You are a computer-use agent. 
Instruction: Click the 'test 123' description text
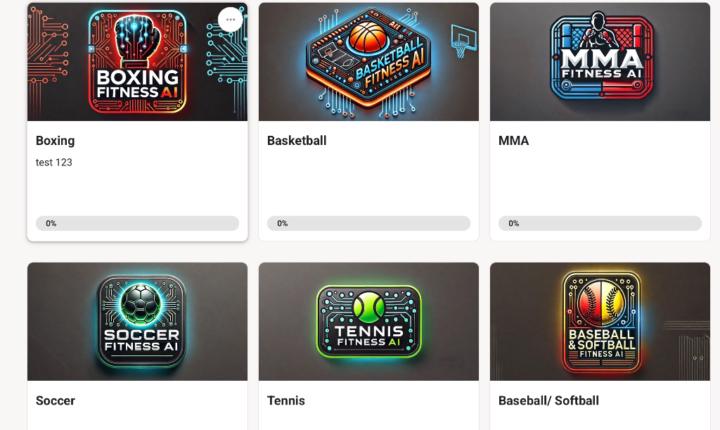click(54, 162)
